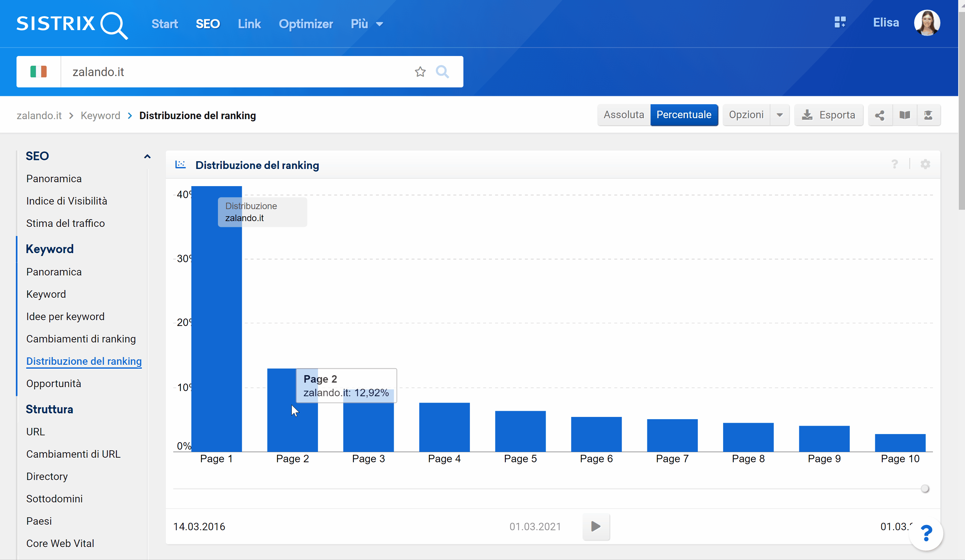Image resolution: width=965 pixels, height=560 pixels.
Task: Open the handbook book icon
Action: (904, 115)
